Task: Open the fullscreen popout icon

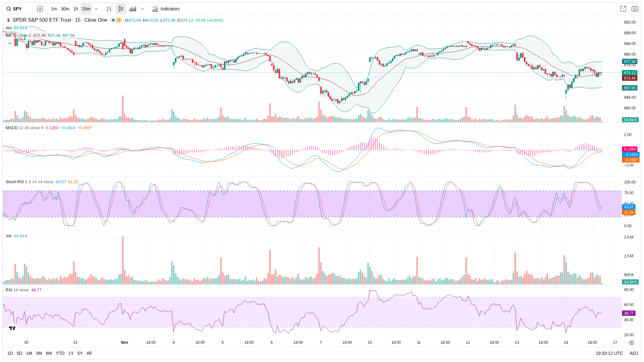Action: point(623,9)
